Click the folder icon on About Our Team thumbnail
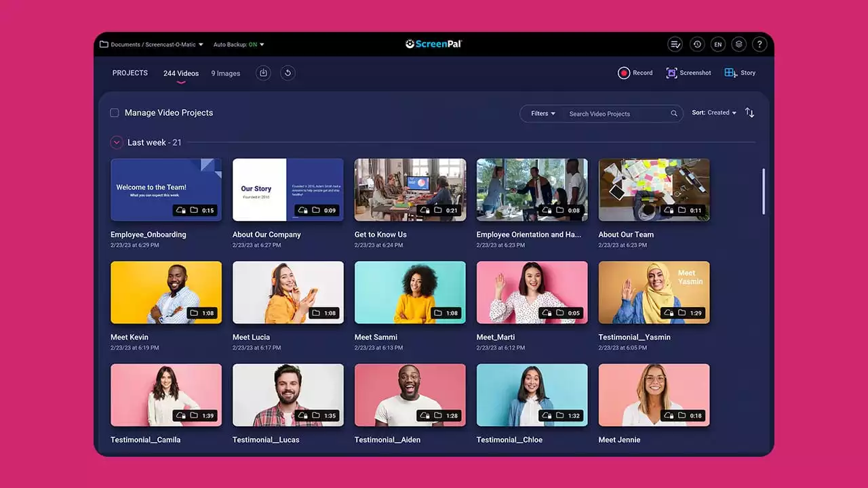This screenshot has width=868, height=488. (682, 210)
